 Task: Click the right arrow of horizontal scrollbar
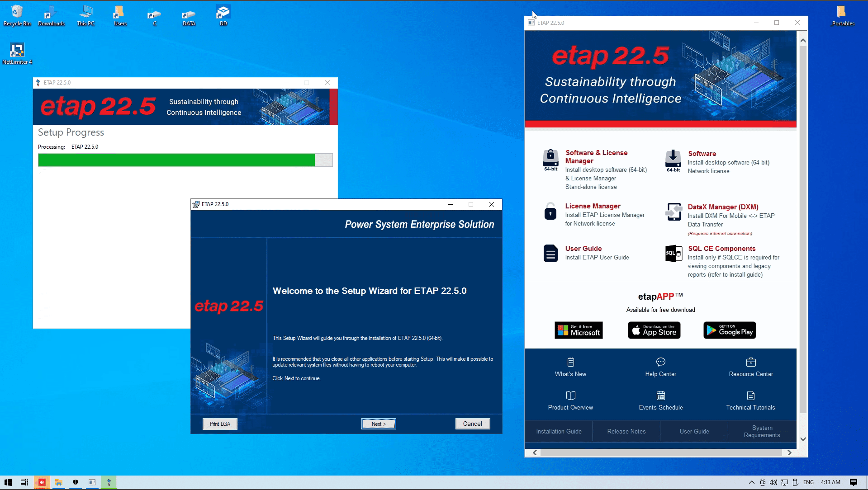pos(789,452)
